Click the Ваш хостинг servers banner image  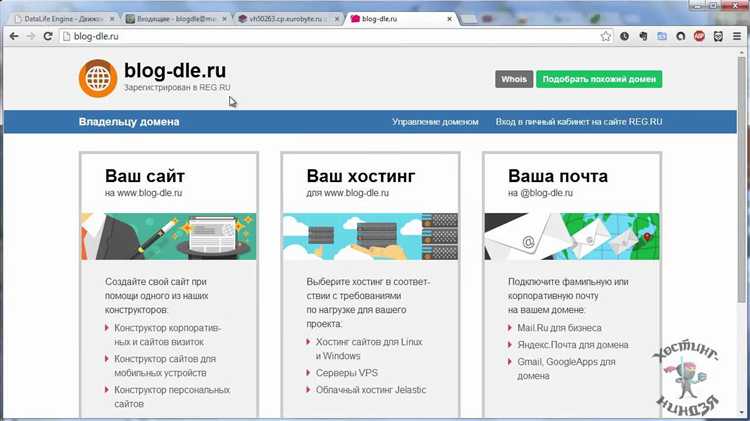(x=370, y=236)
